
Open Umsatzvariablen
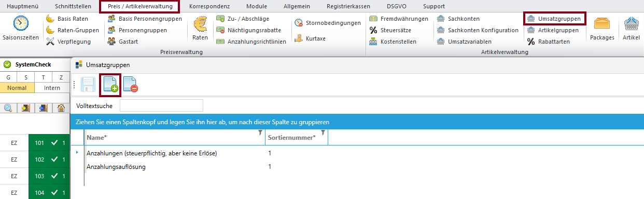(464, 42)
